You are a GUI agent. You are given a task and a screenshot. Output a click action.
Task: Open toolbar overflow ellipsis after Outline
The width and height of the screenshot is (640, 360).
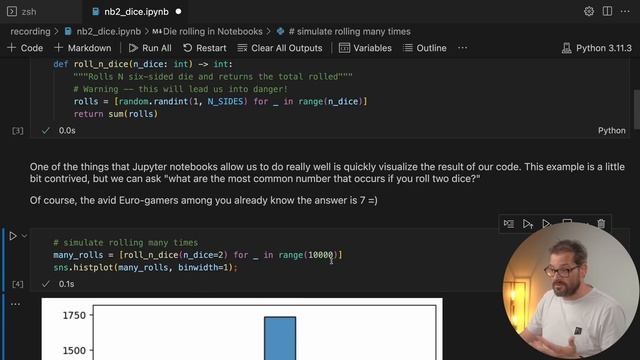point(462,48)
